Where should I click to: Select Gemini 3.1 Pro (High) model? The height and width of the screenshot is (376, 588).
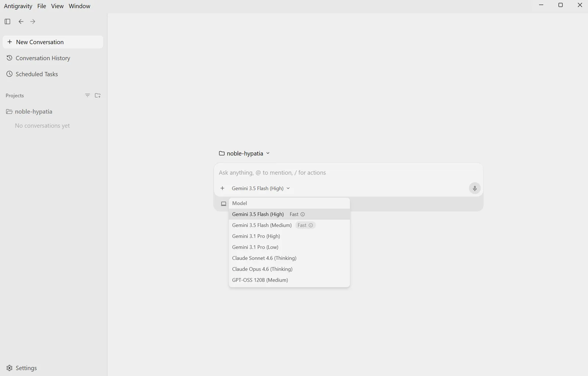pyautogui.click(x=289, y=236)
